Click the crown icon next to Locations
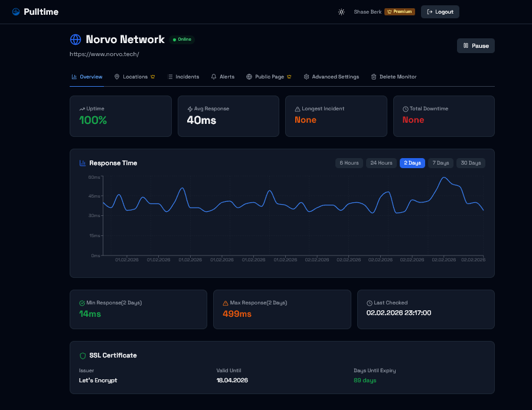 (153, 77)
